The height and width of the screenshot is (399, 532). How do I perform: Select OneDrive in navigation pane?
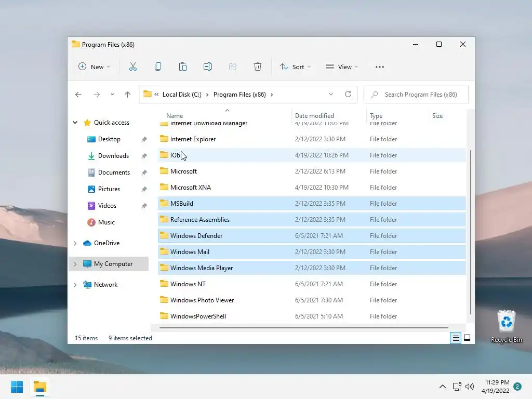tap(107, 243)
